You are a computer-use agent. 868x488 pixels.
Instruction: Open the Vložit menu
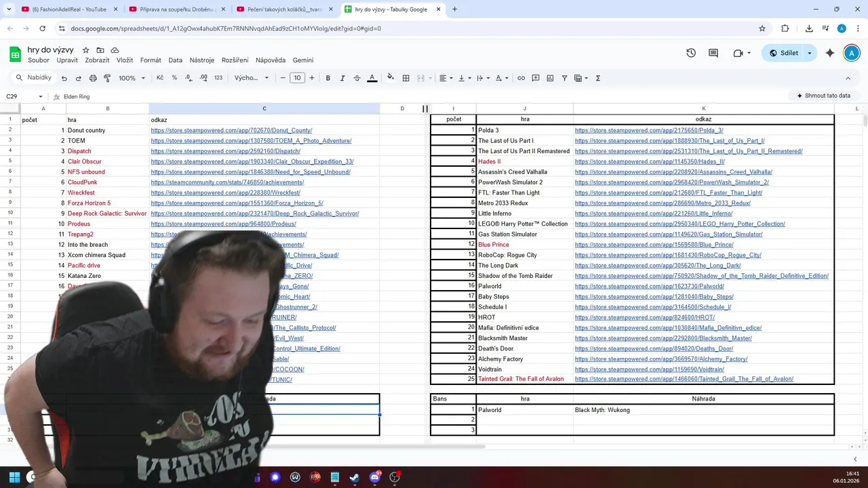click(125, 60)
